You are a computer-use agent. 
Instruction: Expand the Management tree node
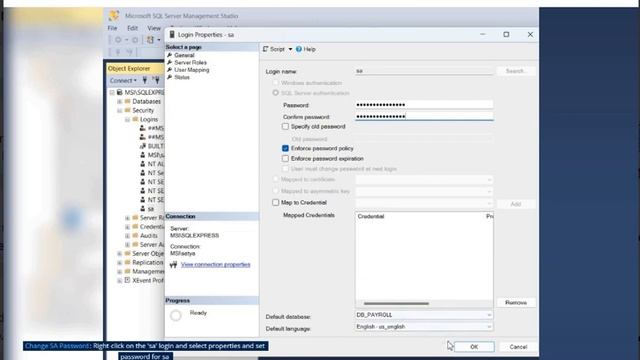(x=120, y=271)
